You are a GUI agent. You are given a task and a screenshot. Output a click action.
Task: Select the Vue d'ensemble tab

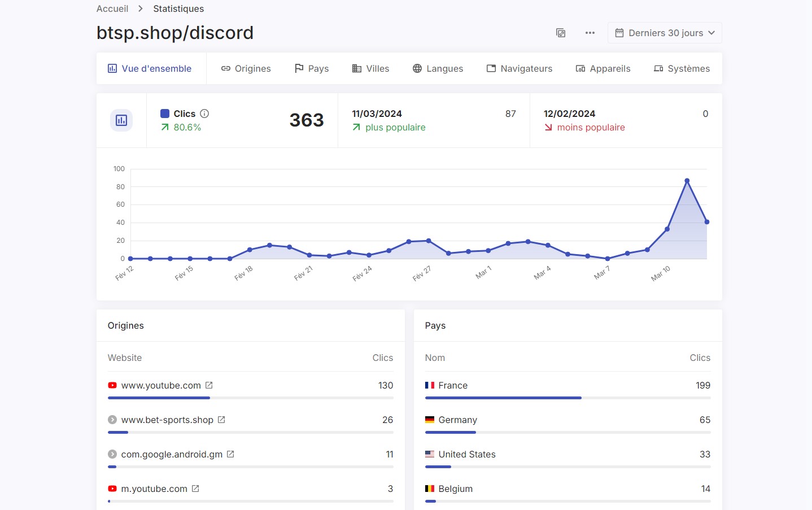[150, 68]
